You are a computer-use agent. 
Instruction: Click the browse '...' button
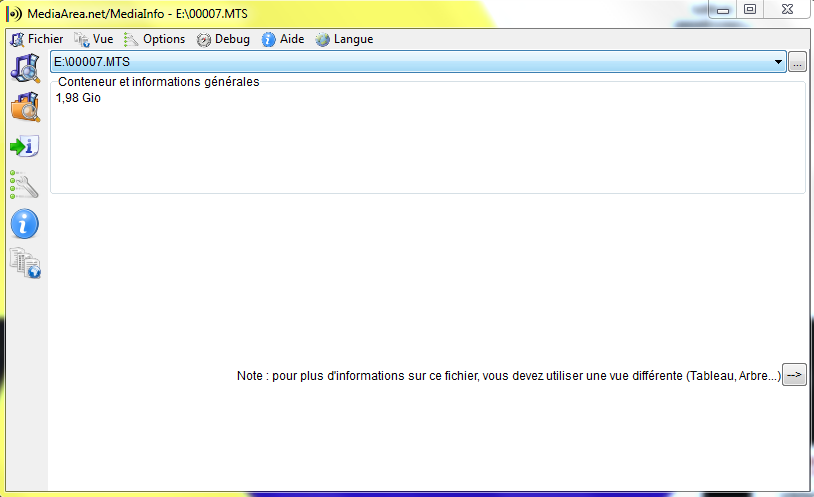tap(797, 62)
